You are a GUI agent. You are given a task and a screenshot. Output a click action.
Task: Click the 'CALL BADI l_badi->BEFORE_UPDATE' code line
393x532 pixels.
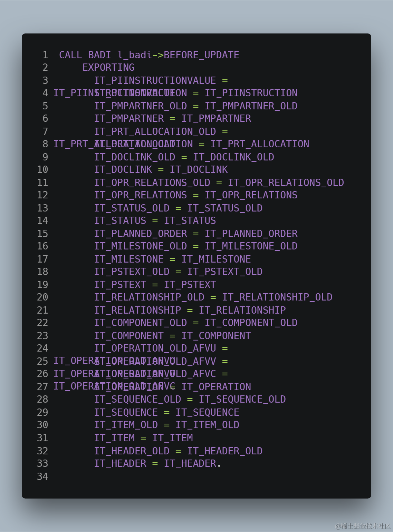tap(149, 55)
